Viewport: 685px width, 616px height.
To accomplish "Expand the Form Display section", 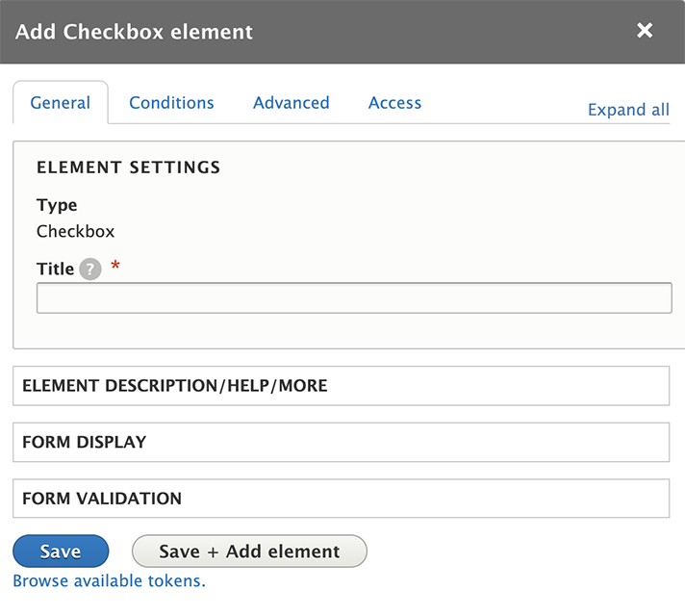I will pos(341,442).
